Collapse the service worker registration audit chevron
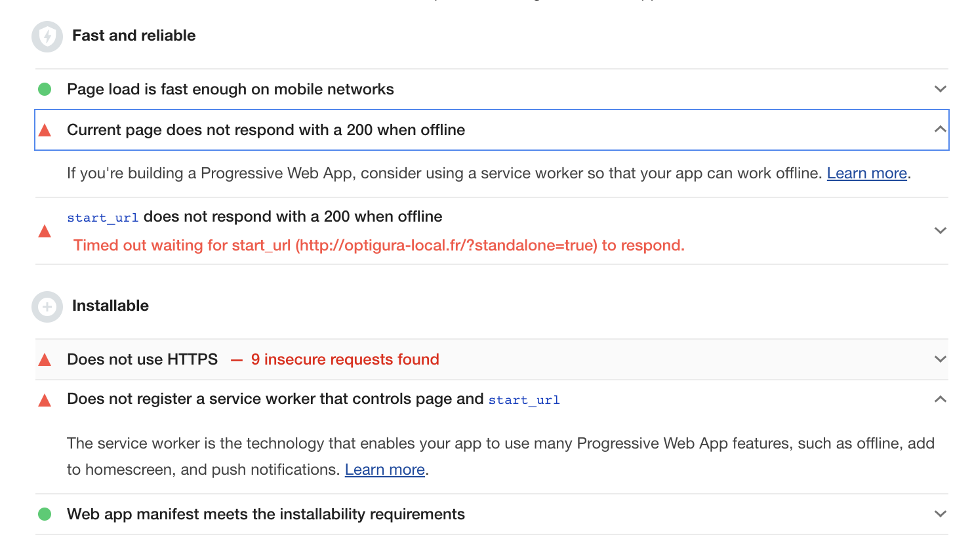Image resolution: width=972 pixels, height=560 pixels. (940, 399)
